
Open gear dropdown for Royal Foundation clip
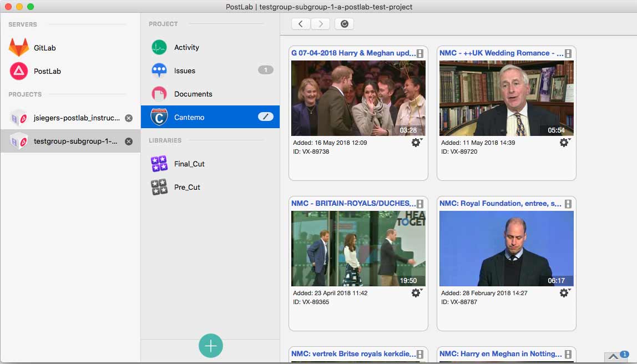click(x=565, y=292)
